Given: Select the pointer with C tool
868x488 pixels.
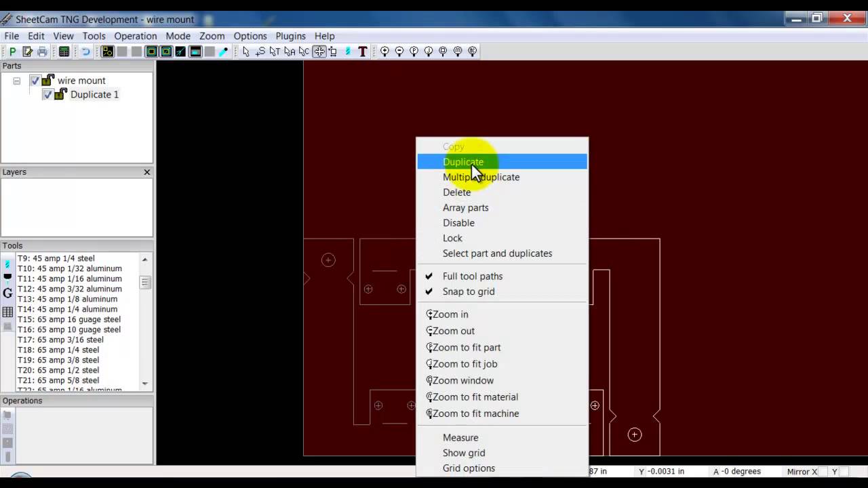Looking at the screenshot, I should [304, 52].
